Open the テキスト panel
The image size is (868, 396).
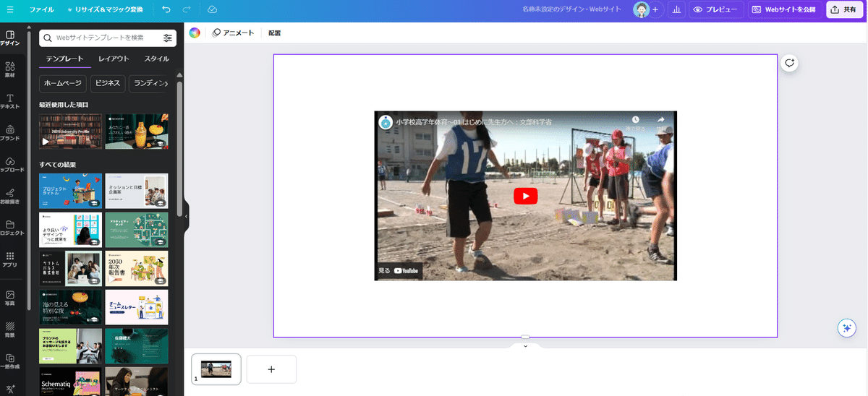[10, 102]
